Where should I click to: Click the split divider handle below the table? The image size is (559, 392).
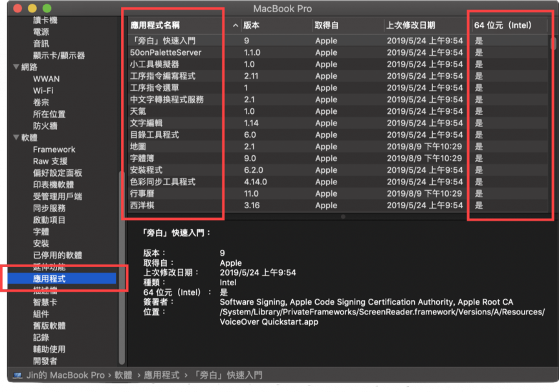click(342, 217)
